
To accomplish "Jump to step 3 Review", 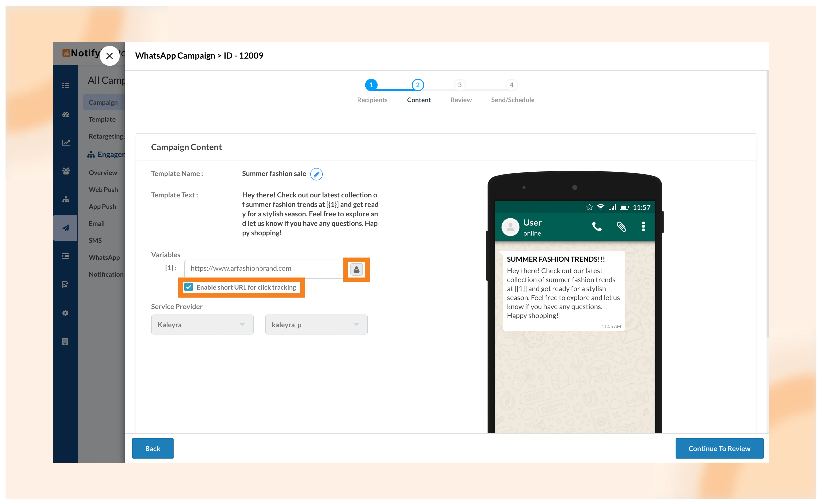I will pyautogui.click(x=460, y=85).
